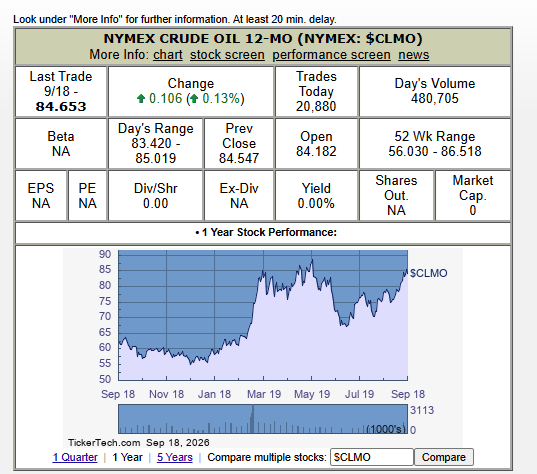The height and width of the screenshot is (474, 537).
Task: Click the compare stocks input field with $CLMO
Action: [x=372, y=457]
